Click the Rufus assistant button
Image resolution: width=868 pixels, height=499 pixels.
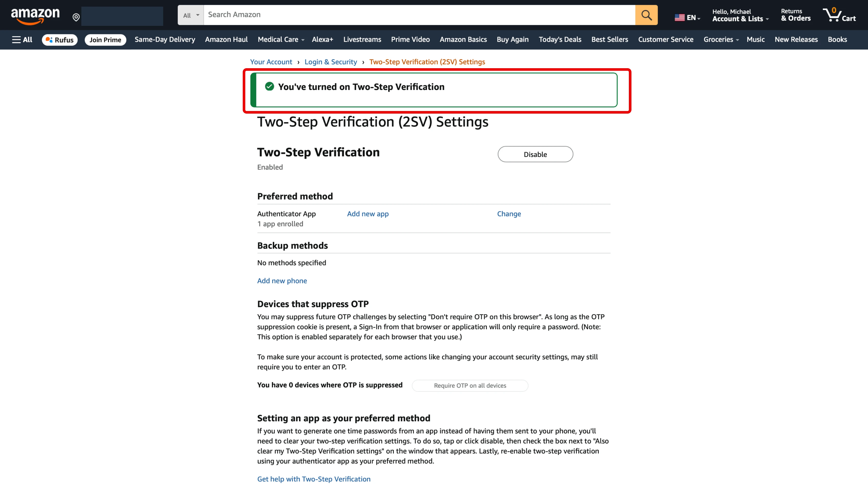coord(60,40)
